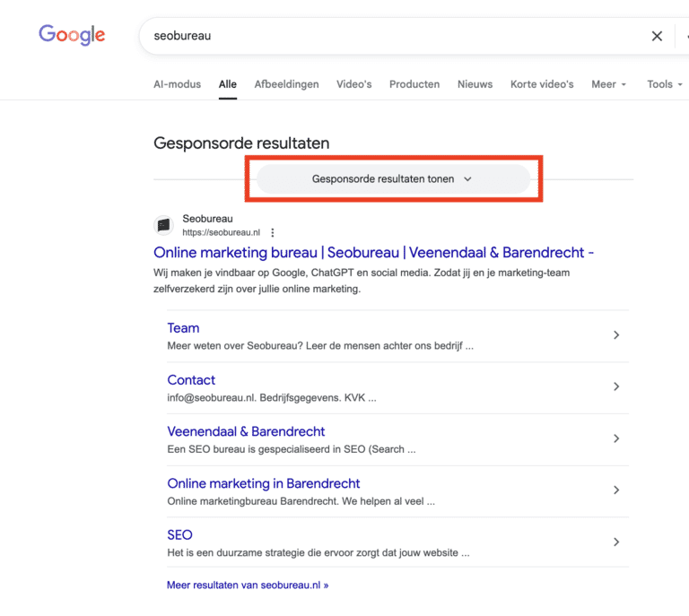Click the arrow next to Team sitelink
The image size is (689, 616).
(x=615, y=335)
